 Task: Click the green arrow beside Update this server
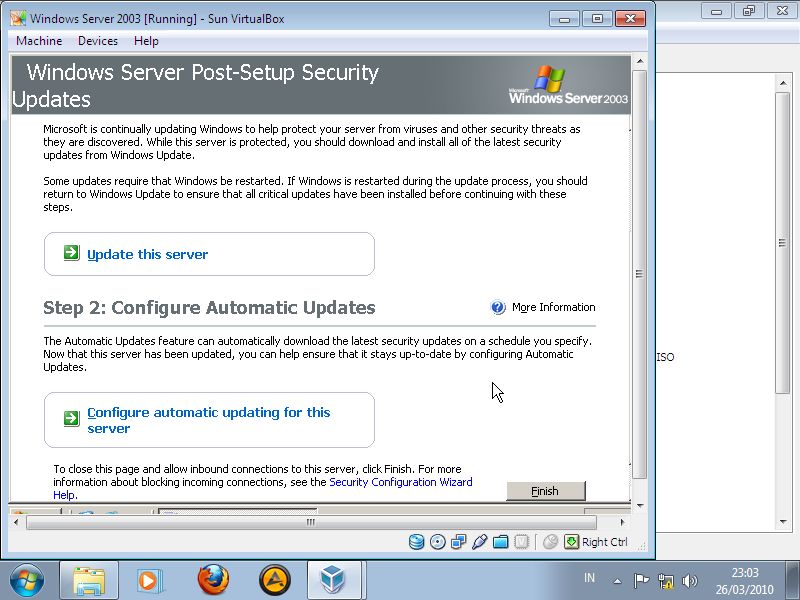71,253
